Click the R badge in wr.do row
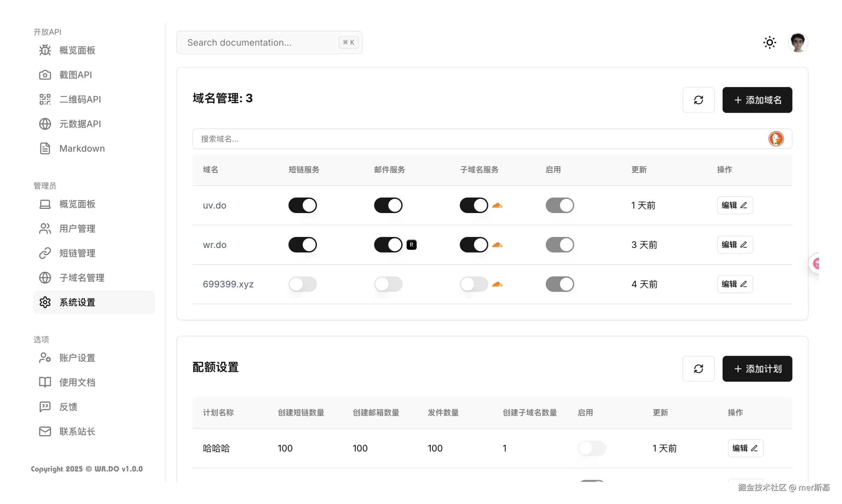842x504 pixels. click(x=411, y=245)
